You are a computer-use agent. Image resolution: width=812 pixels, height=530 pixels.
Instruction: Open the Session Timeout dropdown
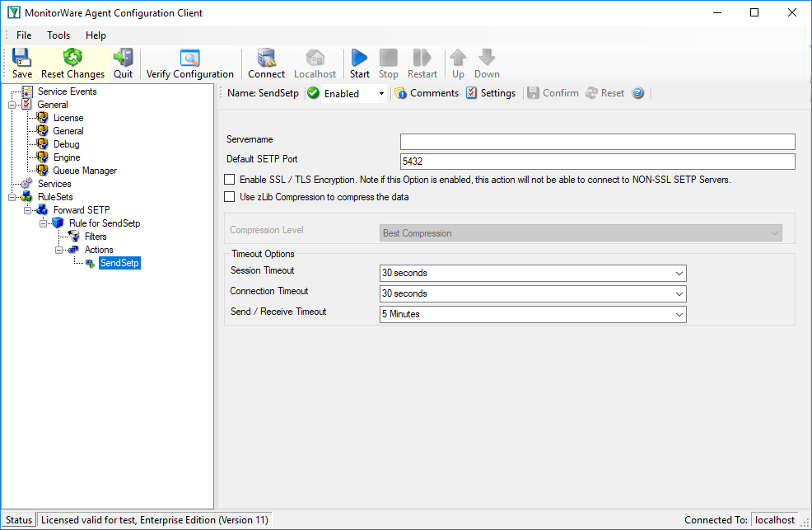(533, 273)
